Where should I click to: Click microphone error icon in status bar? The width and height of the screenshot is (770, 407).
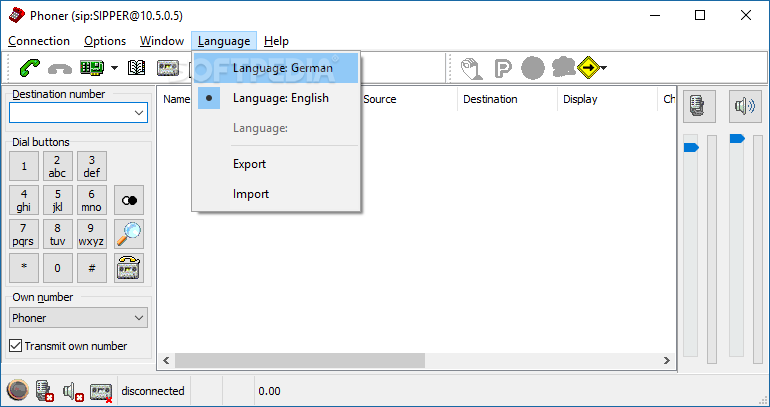tap(45, 391)
